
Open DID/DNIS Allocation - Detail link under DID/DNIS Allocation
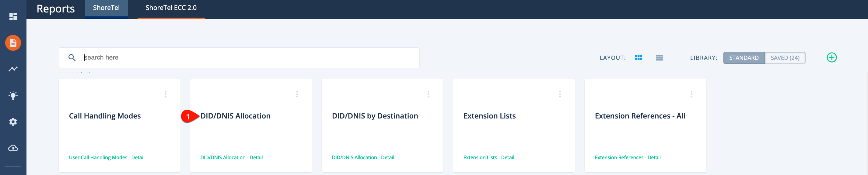pyautogui.click(x=232, y=157)
